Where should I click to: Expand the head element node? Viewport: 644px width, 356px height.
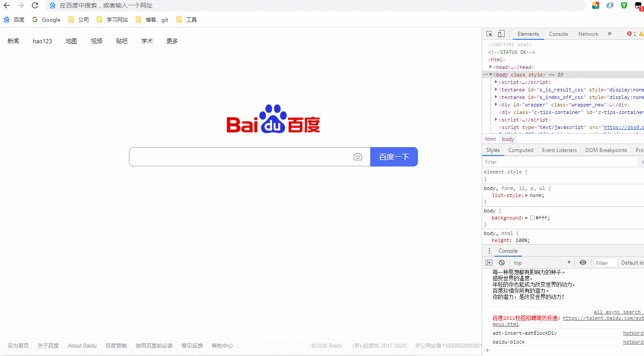491,67
